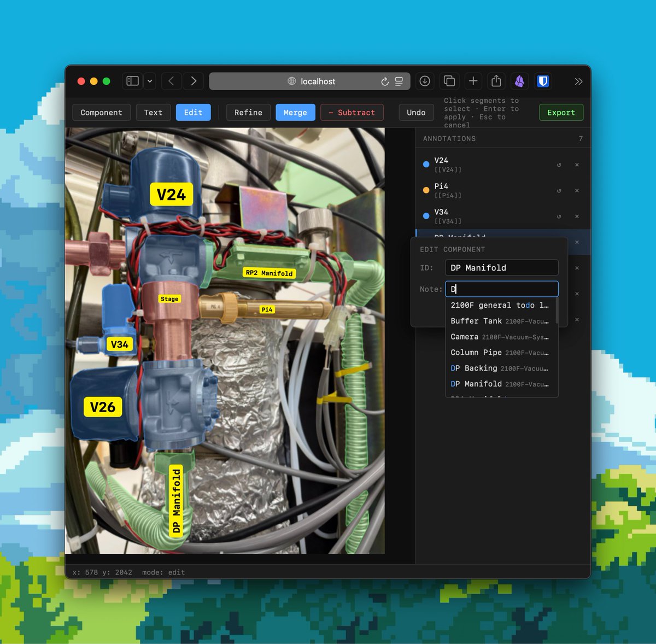The width and height of the screenshot is (656, 644).
Task: Choose the Camera suggestion
Action: click(501, 337)
